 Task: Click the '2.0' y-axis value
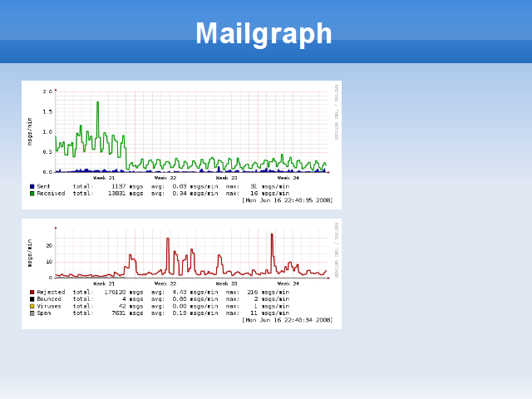pyautogui.click(x=47, y=91)
